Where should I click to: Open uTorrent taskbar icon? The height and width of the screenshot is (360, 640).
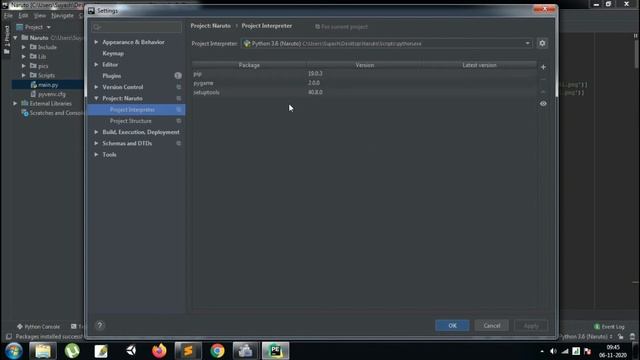point(72,351)
